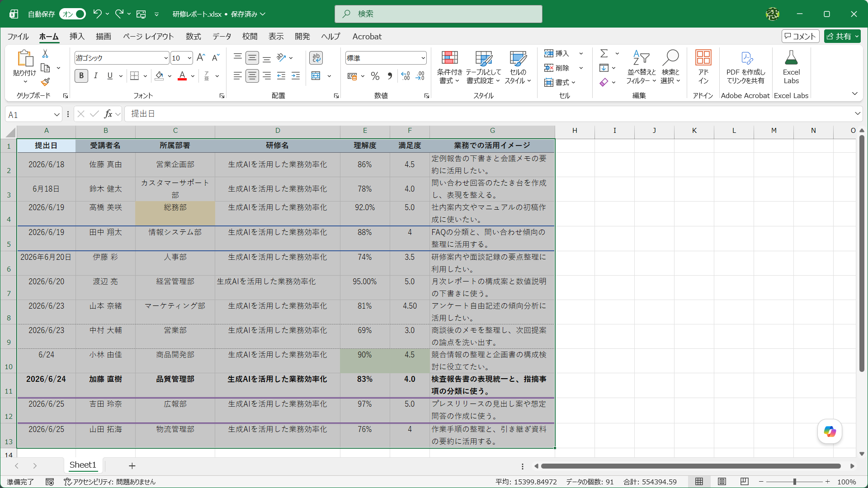Open the データ ribbon tab

click(222, 37)
